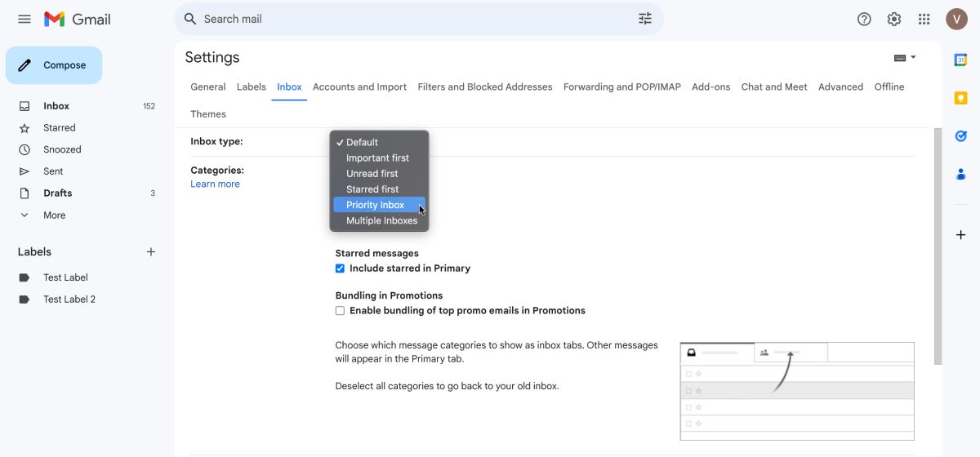This screenshot has height=457, width=980.
Task: Open Learn more link under Categories
Action: coord(215,184)
